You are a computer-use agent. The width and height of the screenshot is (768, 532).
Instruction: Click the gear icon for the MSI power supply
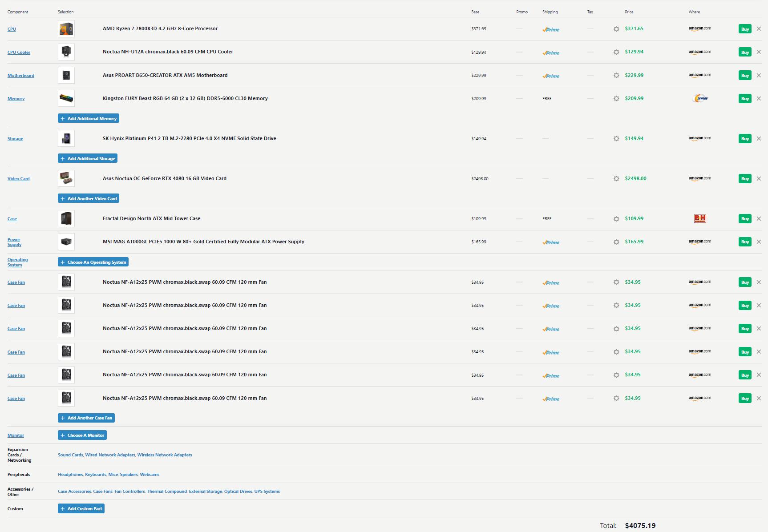point(616,242)
